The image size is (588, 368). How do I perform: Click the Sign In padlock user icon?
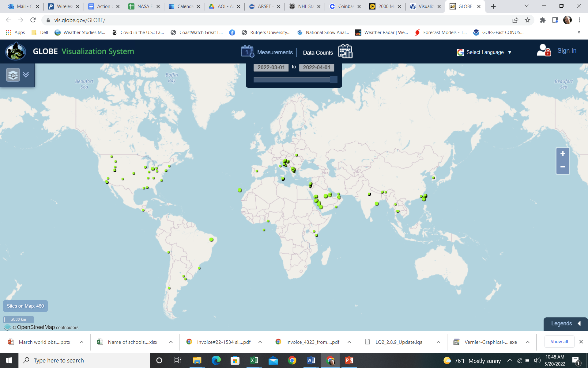544,51
